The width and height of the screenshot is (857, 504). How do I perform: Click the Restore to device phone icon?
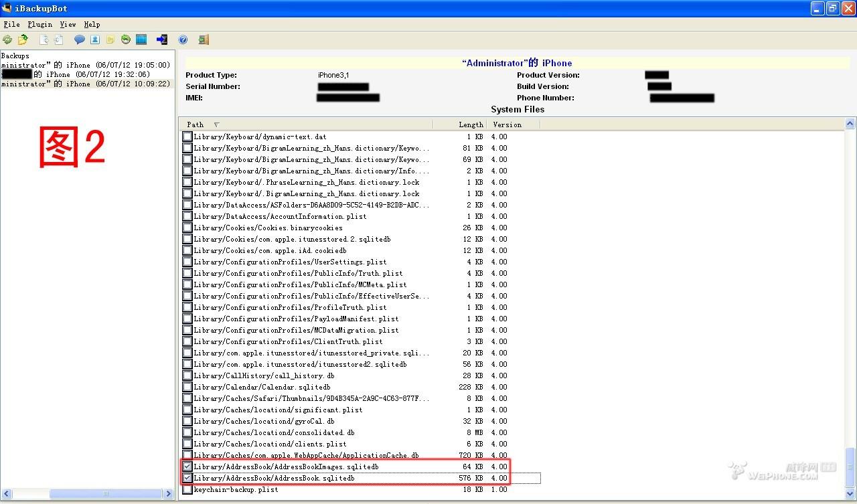(161, 40)
